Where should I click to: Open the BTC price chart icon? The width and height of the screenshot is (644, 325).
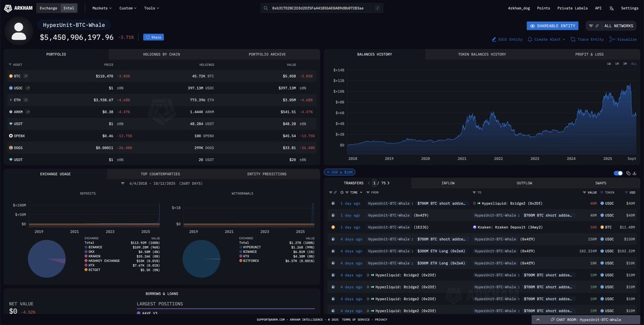coord(25,76)
